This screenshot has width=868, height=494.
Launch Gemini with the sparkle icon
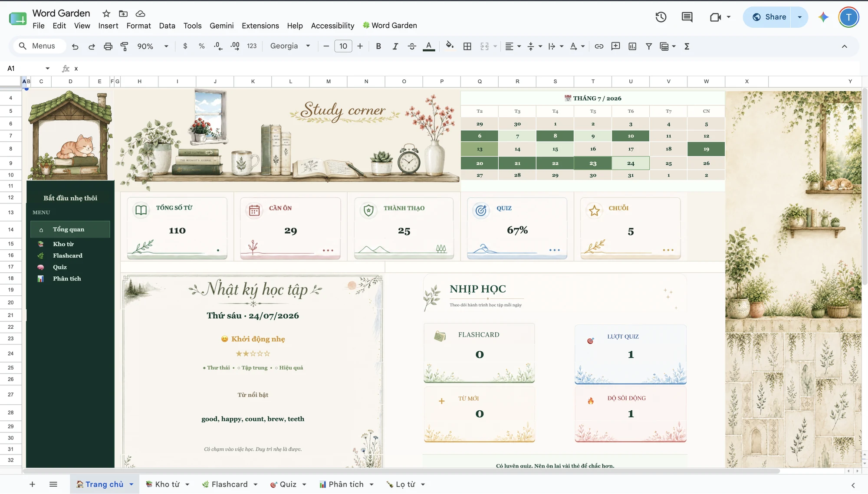tap(823, 17)
